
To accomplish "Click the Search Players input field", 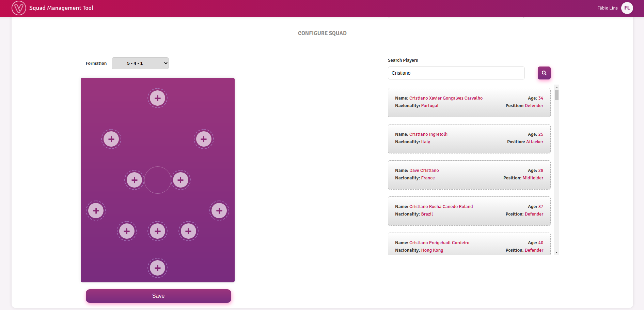I will tap(456, 73).
